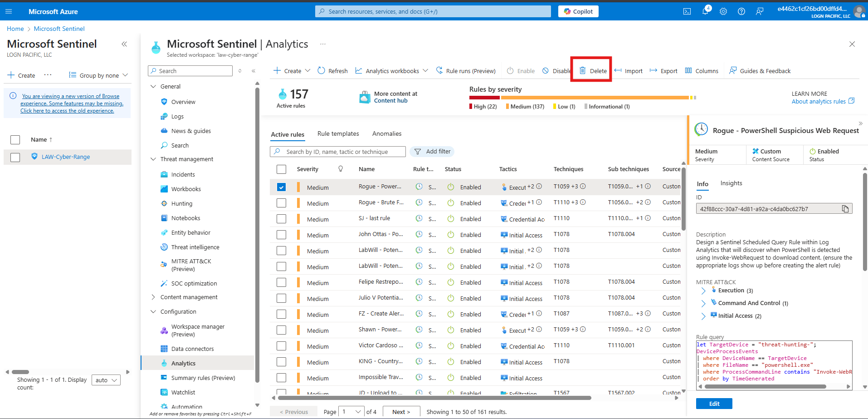Go to the Next page

pyautogui.click(x=401, y=412)
